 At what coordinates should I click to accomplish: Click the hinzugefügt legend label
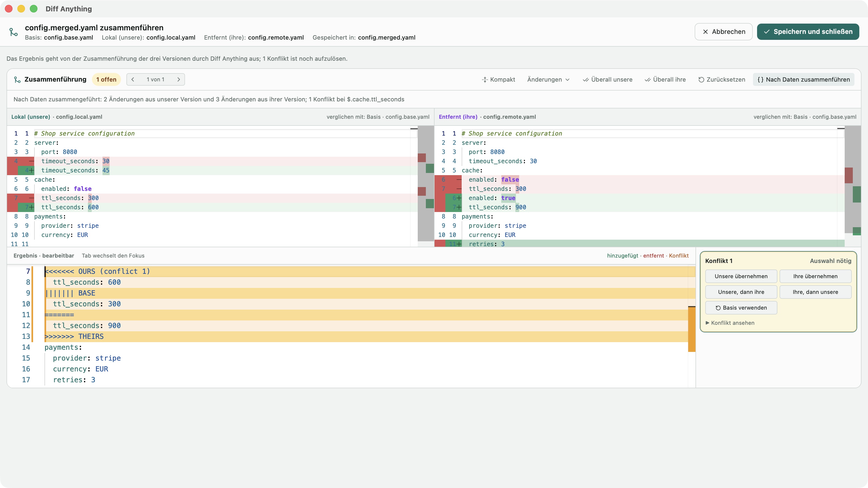[x=622, y=256]
